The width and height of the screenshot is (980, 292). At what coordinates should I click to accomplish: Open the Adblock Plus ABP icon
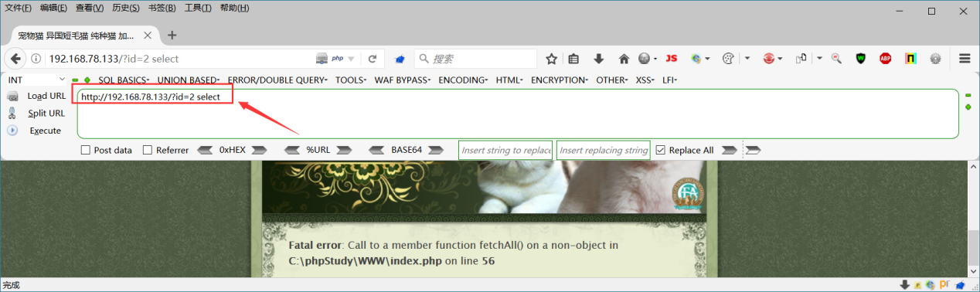point(885,59)
